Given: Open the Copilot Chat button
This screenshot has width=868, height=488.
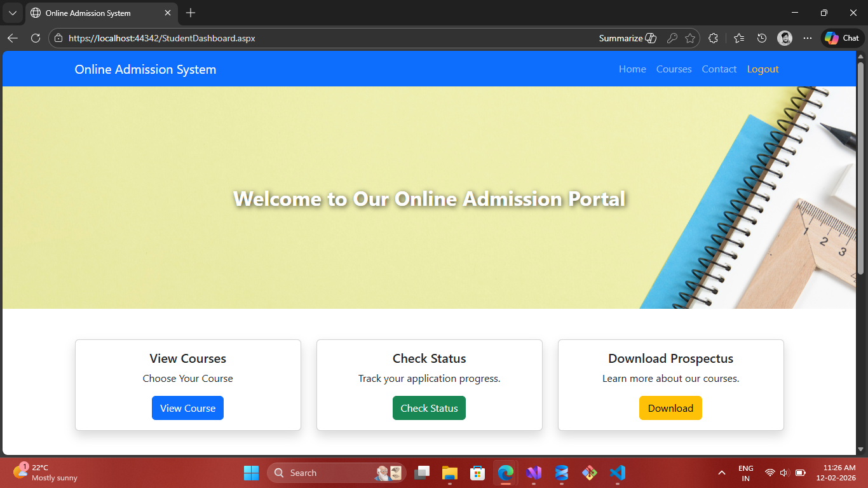Looking at the screenshot, I should click(843, 38).
